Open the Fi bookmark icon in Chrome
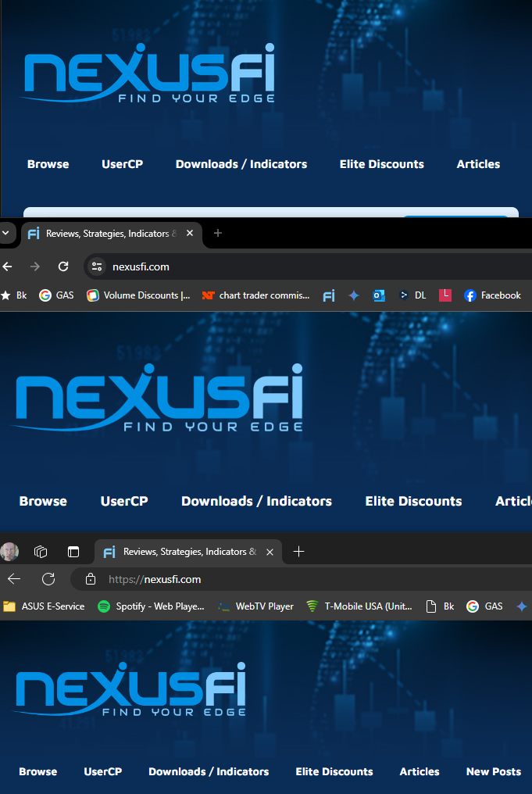This screenshot has height=794, width=532. click(x=329, y=295)
